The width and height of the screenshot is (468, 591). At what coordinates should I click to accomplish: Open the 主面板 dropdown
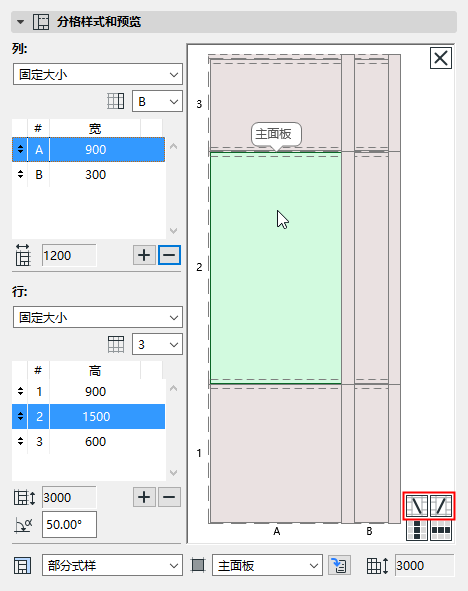pos(267,565)
